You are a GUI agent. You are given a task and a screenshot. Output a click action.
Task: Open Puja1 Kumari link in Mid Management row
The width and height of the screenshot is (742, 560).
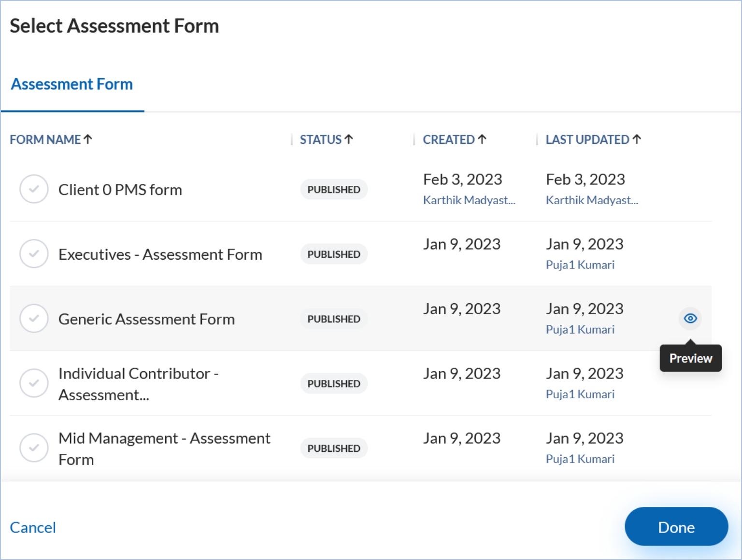tap(580, 459)
